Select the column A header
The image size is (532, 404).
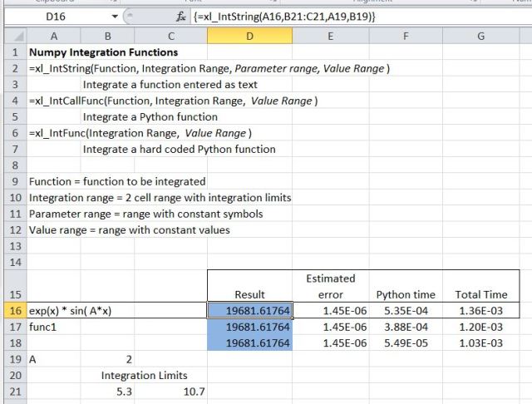tap(53, 37)
